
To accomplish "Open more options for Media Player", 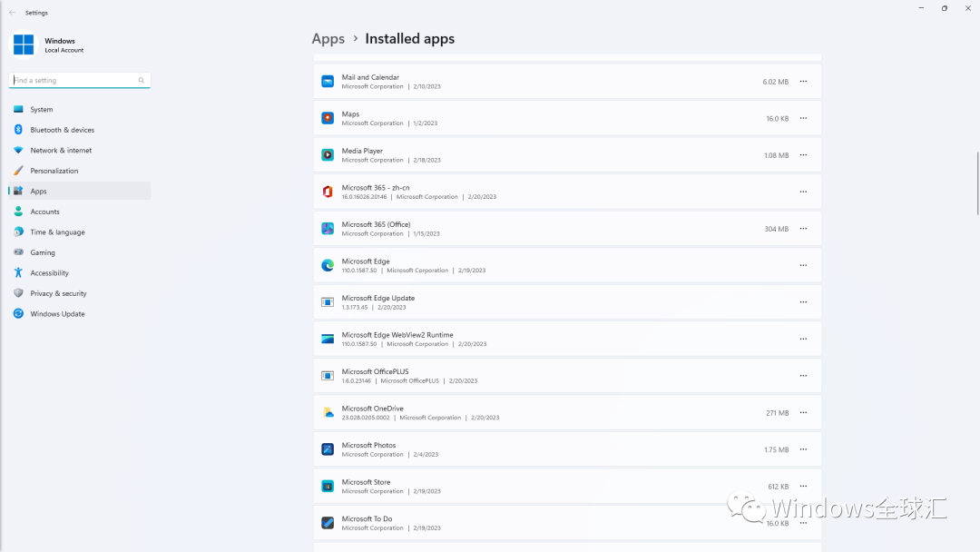I will [x=803, y=155].
